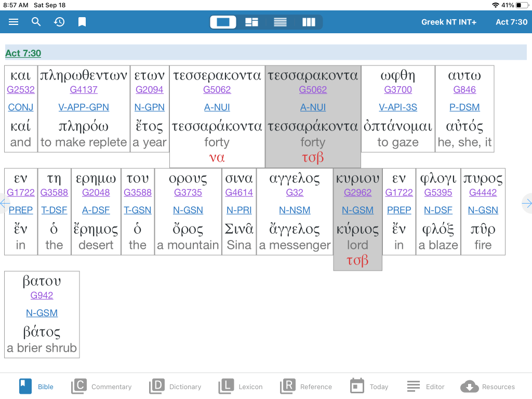The image size is (532, 399).
Task: Open the reading history icon
Action: point(59,22)
